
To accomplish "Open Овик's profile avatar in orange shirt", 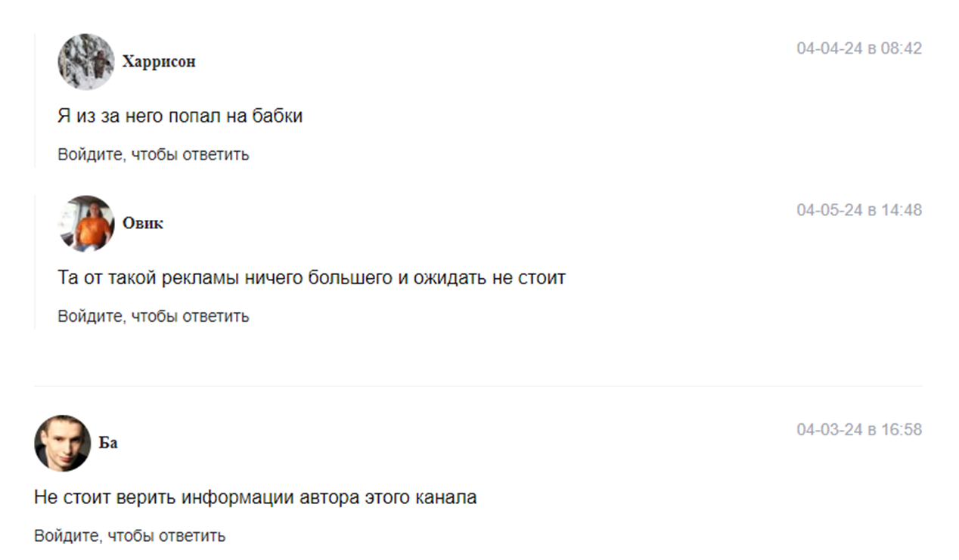I will click(86, 224).
